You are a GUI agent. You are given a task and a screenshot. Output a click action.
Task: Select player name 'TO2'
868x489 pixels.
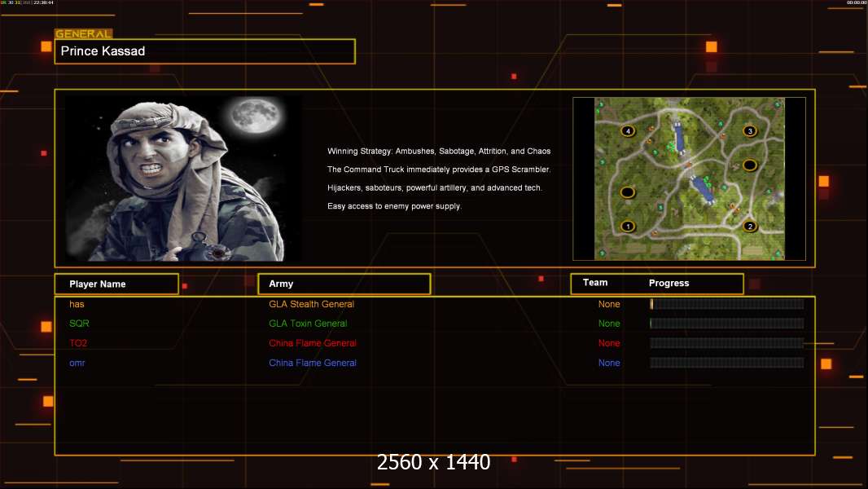pyautogui.click(x=78, y=343)
